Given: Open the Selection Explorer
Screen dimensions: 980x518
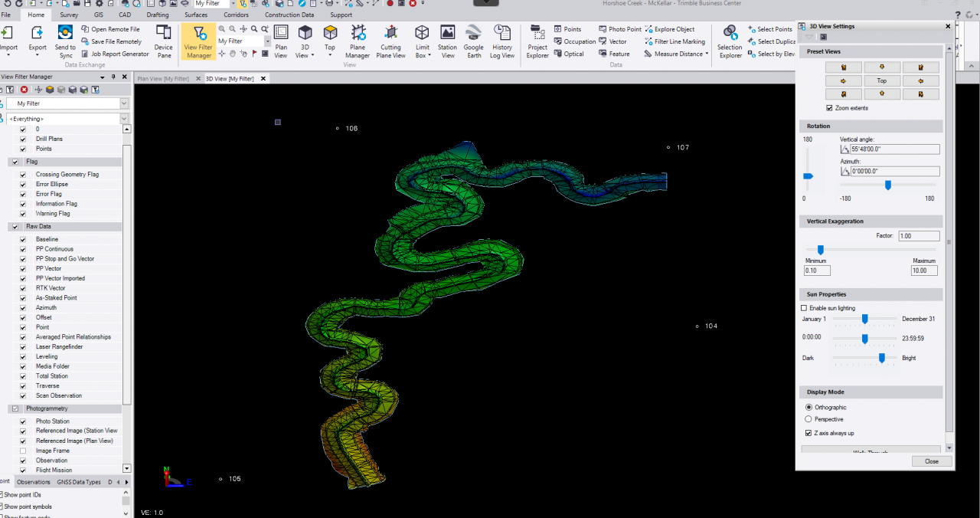Looking at the screenshot, I should [x=730, y=41].
